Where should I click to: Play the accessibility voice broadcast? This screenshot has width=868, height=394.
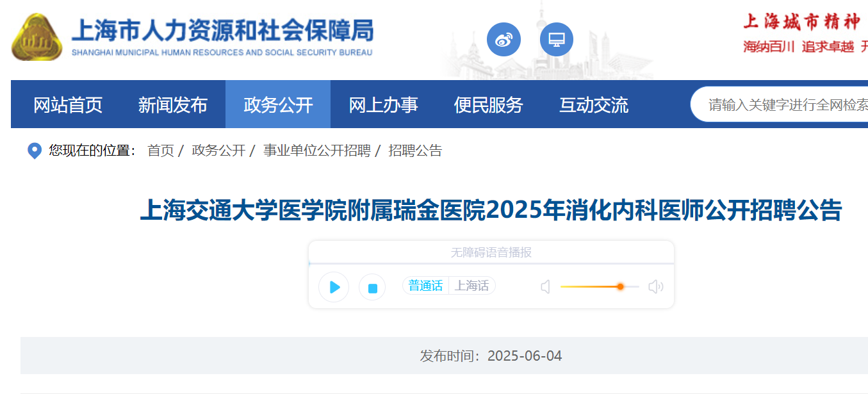pos(334,287)
